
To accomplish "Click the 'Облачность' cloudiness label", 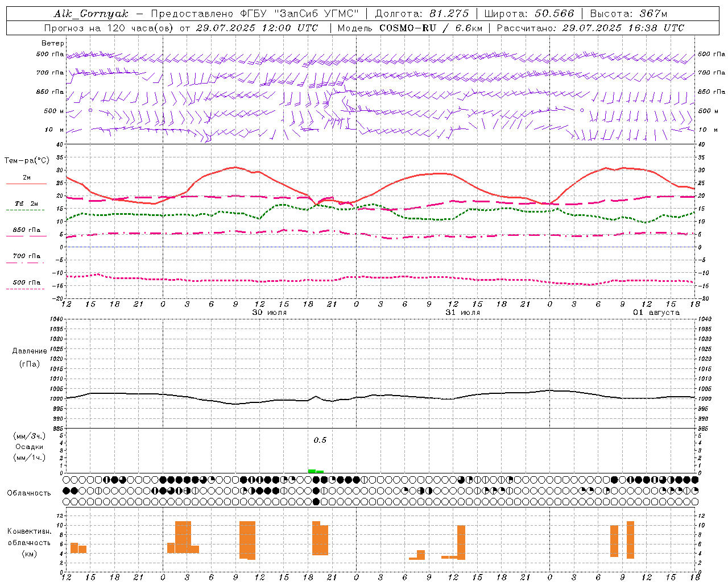I will 29,493.
